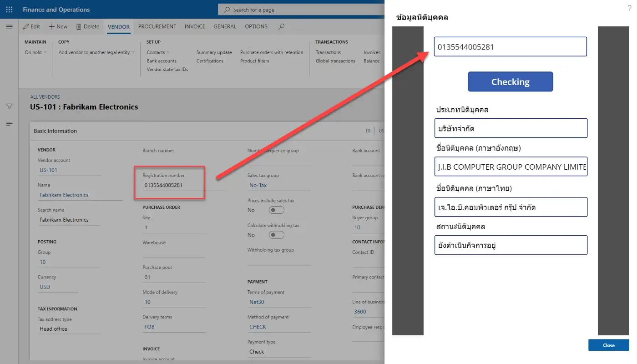Expand the Contacts dropdown

coord(158,52)
